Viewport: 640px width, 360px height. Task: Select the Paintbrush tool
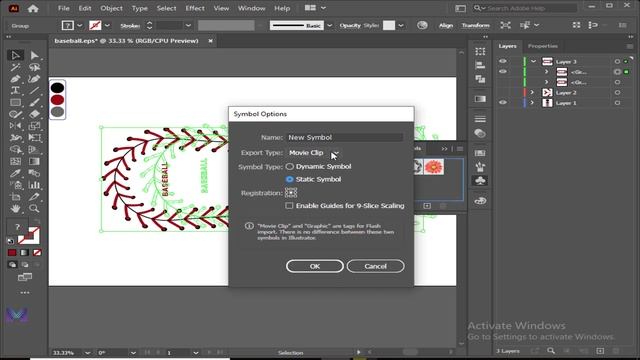tap(34, 102)
